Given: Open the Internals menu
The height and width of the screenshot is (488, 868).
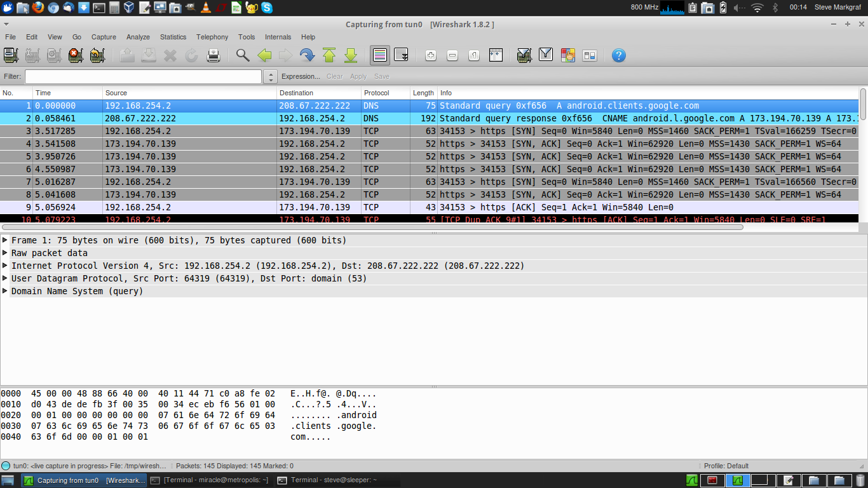Looking at the screenshot, I should point(278,37).
